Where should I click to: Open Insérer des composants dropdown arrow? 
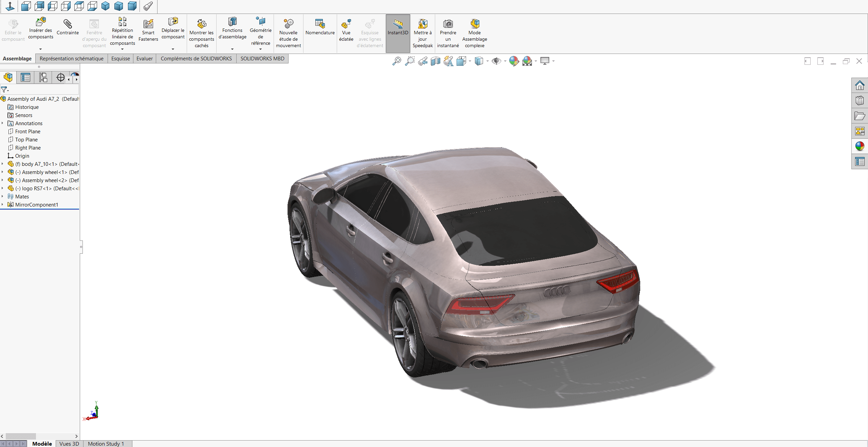(x=40, y=49)
